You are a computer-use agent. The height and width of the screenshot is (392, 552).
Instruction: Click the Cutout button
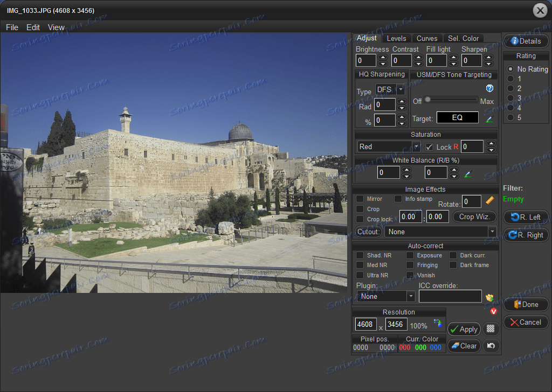click(368, 232)
